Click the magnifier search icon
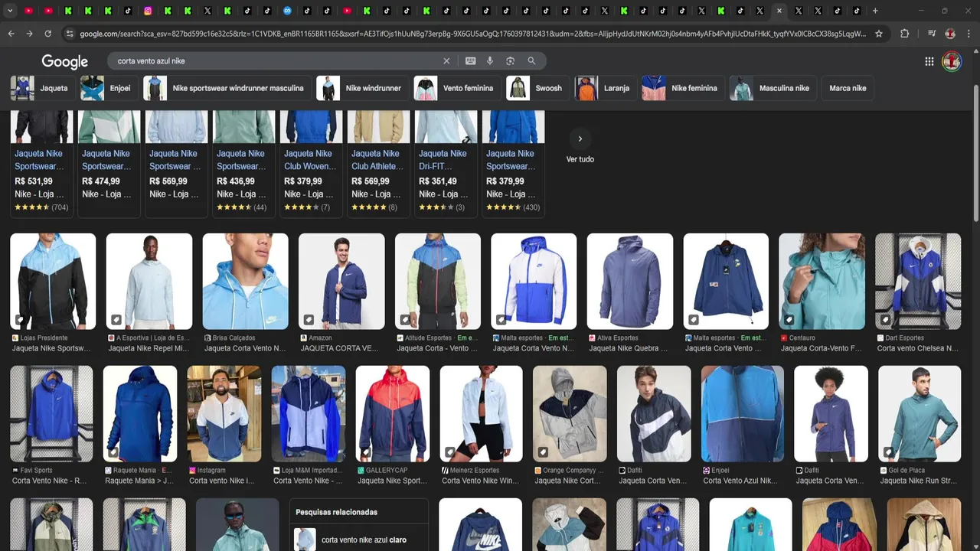This screenshot has height=551, width=980. pos(531,61)
